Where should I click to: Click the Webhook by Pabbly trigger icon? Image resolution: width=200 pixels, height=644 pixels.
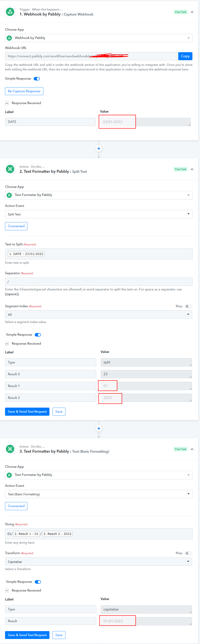10,12
